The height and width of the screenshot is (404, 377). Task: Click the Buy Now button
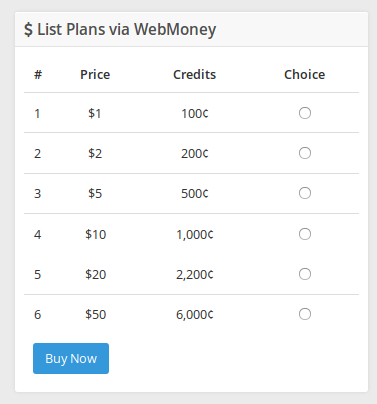(x=71, y=358)
